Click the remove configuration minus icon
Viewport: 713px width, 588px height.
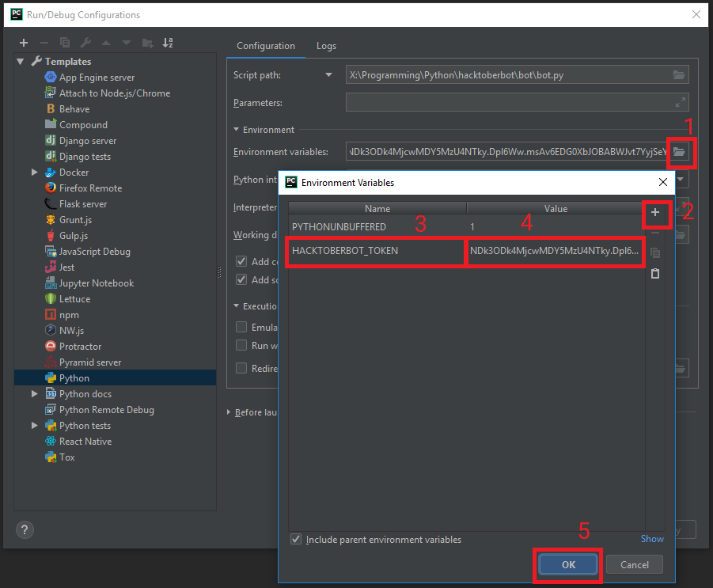tap(44, 43)
